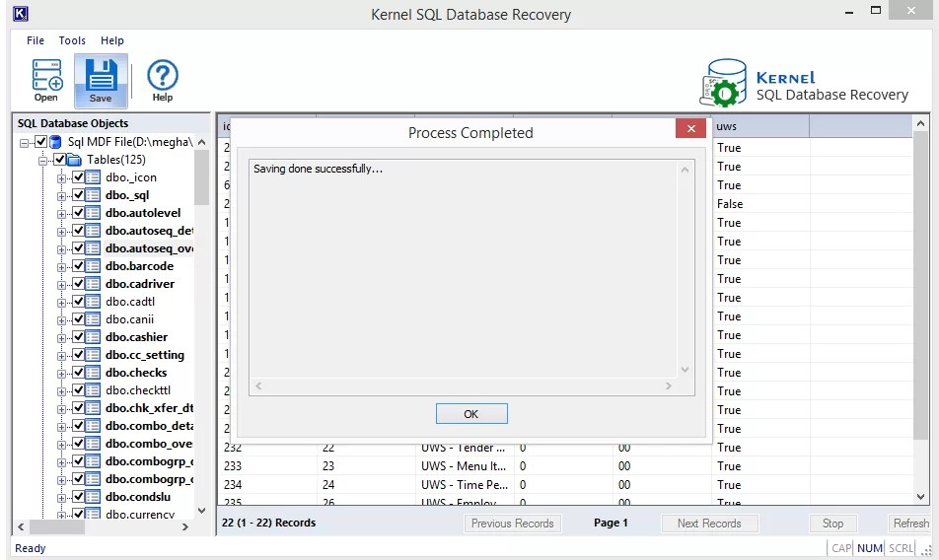
Task: Click the uws column header
Action: pyautogui.click(x=760, y=126)
